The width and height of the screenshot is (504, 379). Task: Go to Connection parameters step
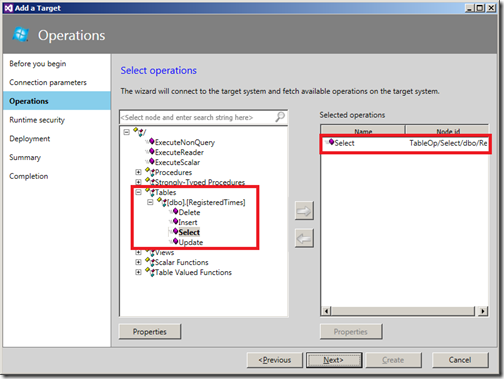(48, 82)
